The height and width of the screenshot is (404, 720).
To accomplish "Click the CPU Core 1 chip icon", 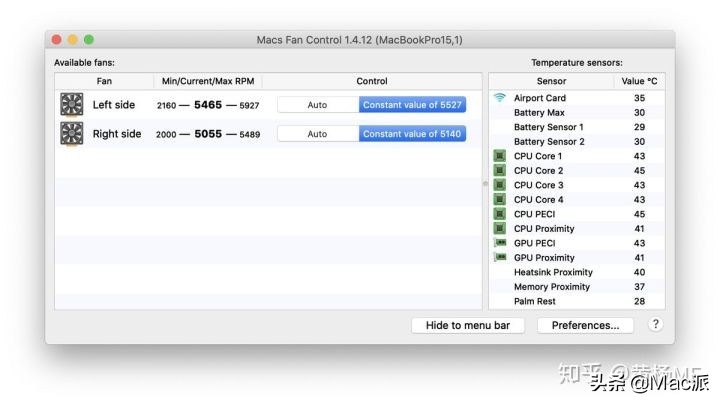I will (x=500, y=156).
